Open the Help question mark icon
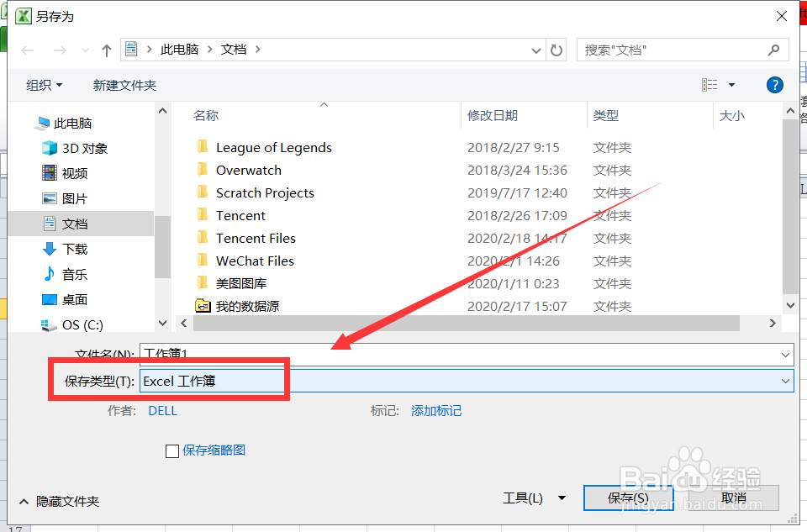807x532 pixels. pyautogui.click(x=774, y=85)
